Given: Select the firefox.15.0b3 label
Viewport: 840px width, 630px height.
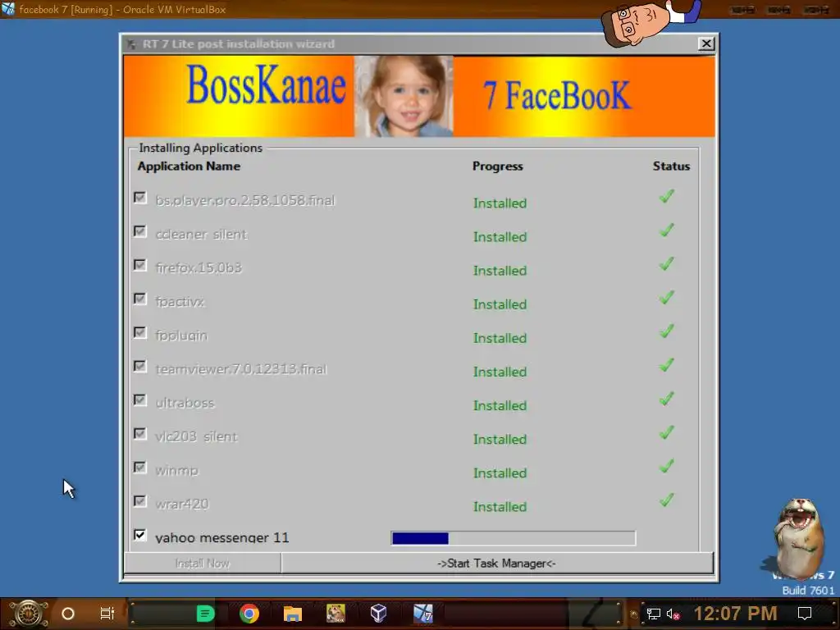Looking at the screenshot, I should pos(199,267).
